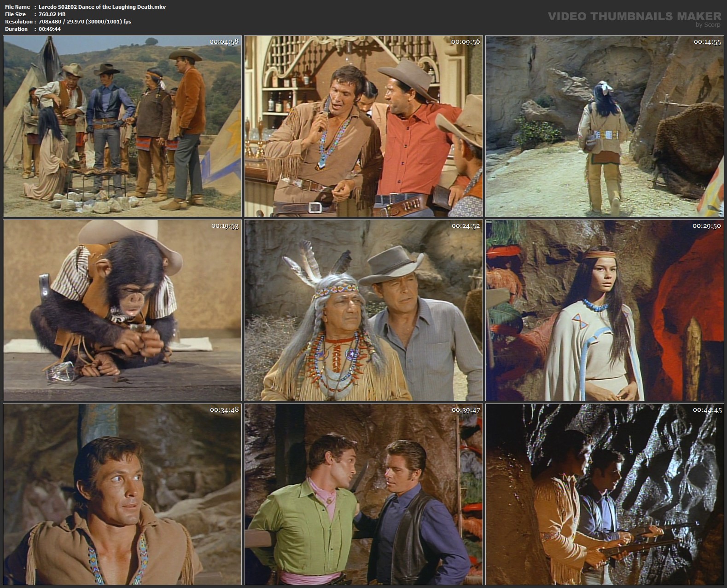The image size is (727, 588).
Task: Pick the thumbnail stamped 00:39:47
Action: pos(363,494)
